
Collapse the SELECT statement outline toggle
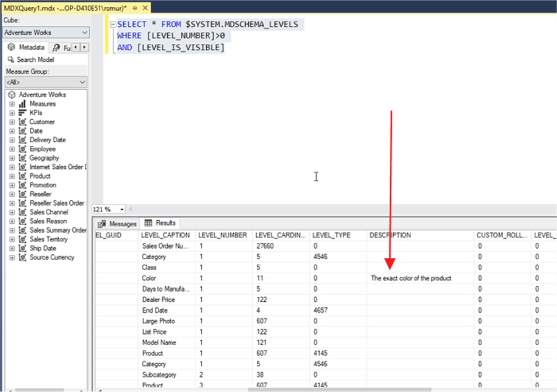point(113,25)
